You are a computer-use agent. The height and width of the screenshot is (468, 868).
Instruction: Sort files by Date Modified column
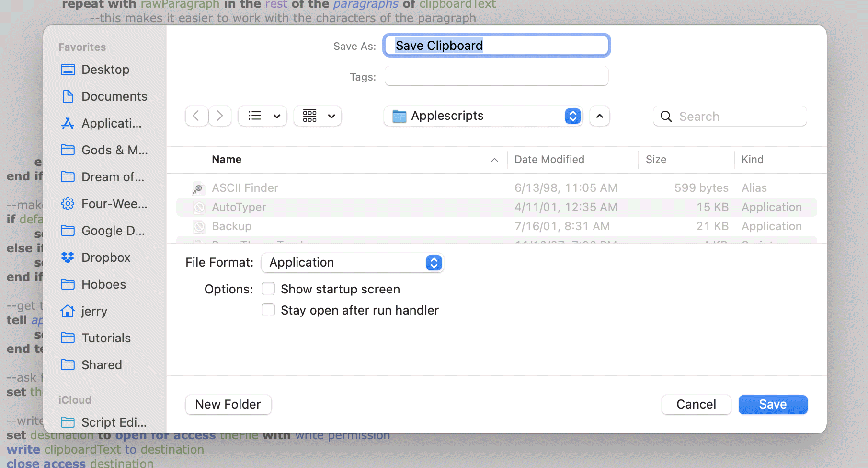coord(549,160)
